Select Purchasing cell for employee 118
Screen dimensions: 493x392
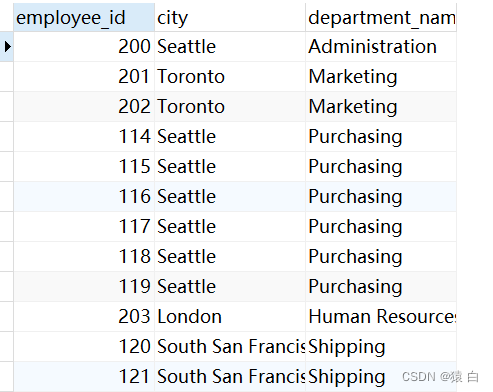click(381, 257)
